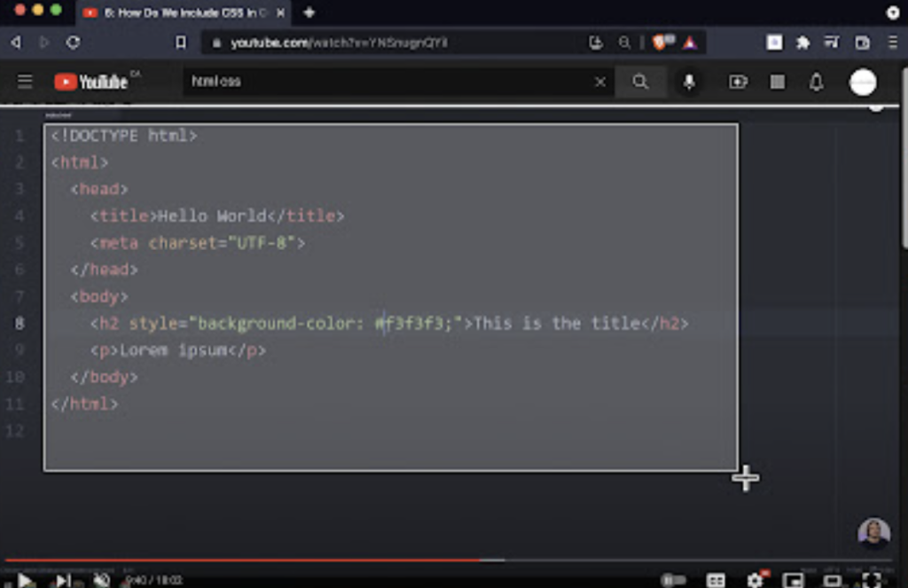Open the extensions puzzle piece menu
The image size is (908, 588).
802,43
